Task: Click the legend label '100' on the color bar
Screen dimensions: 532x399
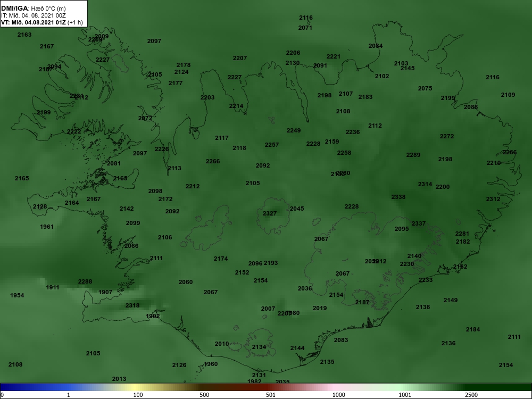Action: (138, 395)
